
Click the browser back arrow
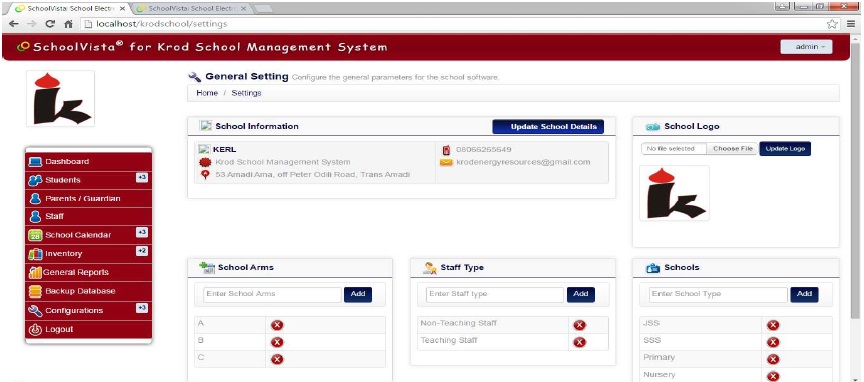tap(13, 24)
